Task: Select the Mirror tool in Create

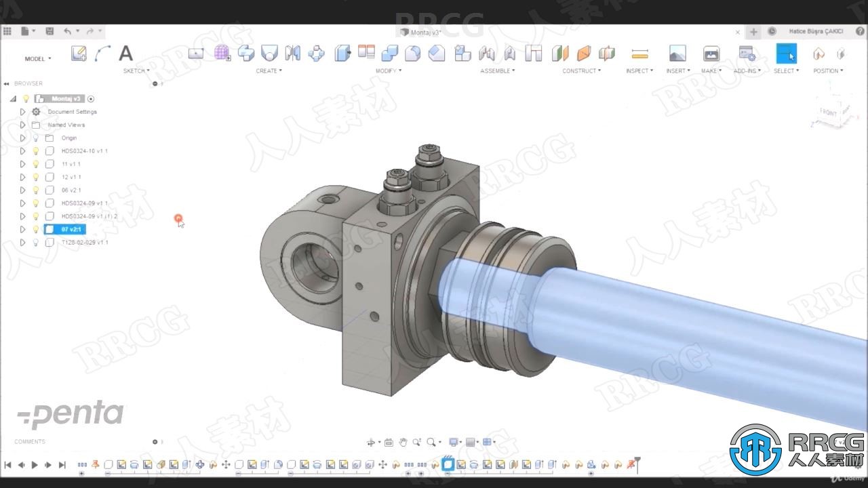Action: (293, 54)
